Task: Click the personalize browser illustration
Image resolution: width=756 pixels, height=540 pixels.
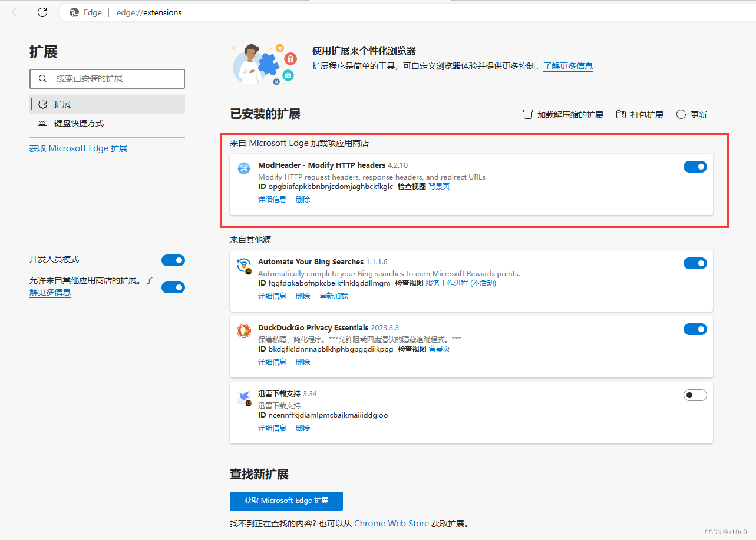Action: (x=264, y=64)
